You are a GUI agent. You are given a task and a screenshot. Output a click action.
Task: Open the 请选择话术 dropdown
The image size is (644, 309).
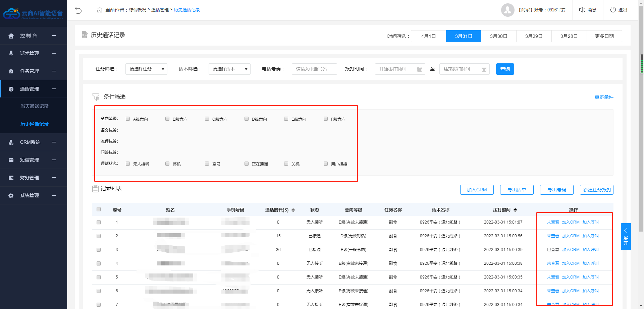229,69
